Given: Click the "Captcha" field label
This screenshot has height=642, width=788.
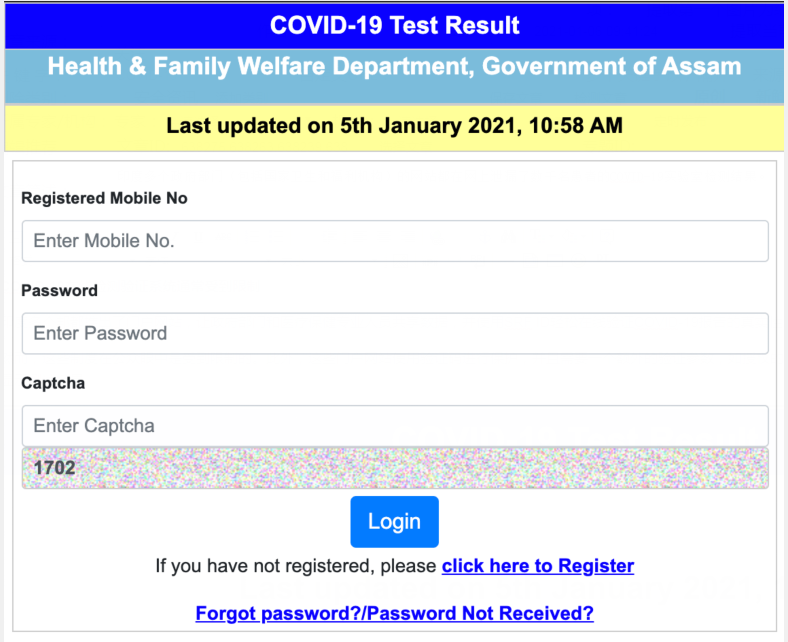Looking at the screenshot, I should pyautogui.click(x=53, y=383).
